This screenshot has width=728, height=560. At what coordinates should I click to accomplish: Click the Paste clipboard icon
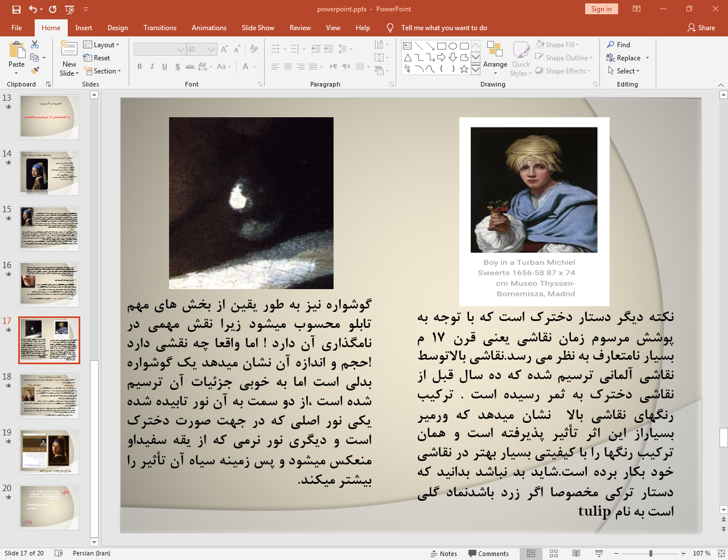pos(17,50)
